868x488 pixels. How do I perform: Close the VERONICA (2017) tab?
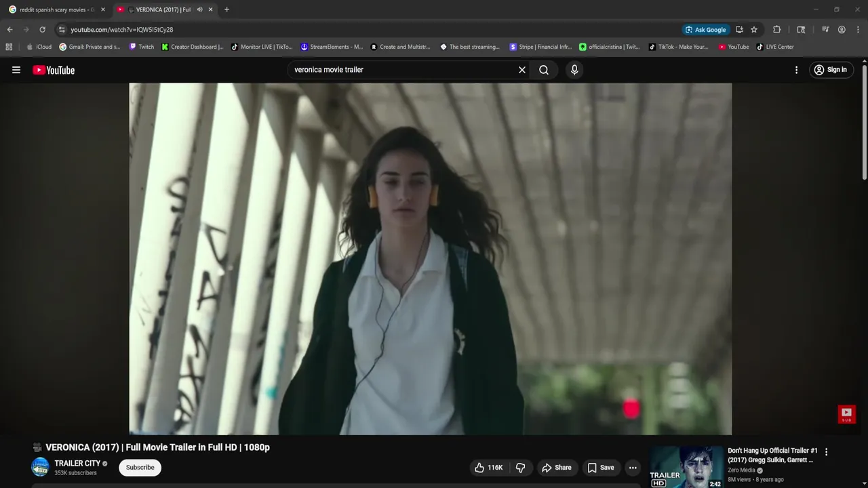point(210,9)
